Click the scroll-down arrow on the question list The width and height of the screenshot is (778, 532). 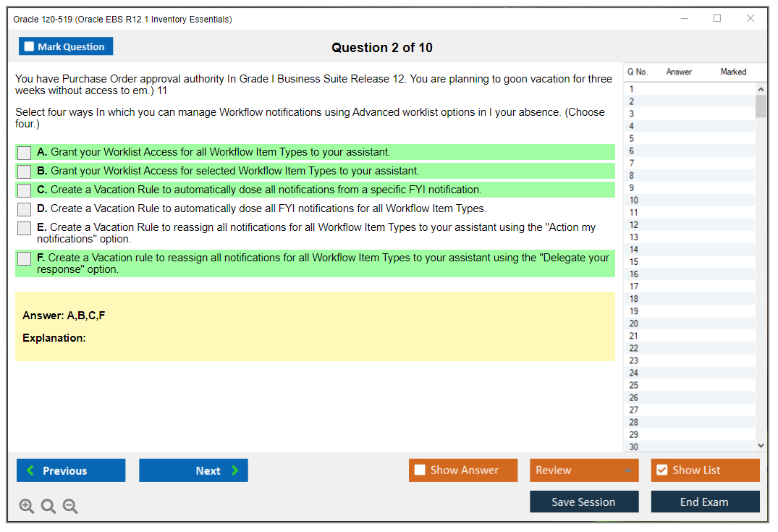tap(761, 446)
